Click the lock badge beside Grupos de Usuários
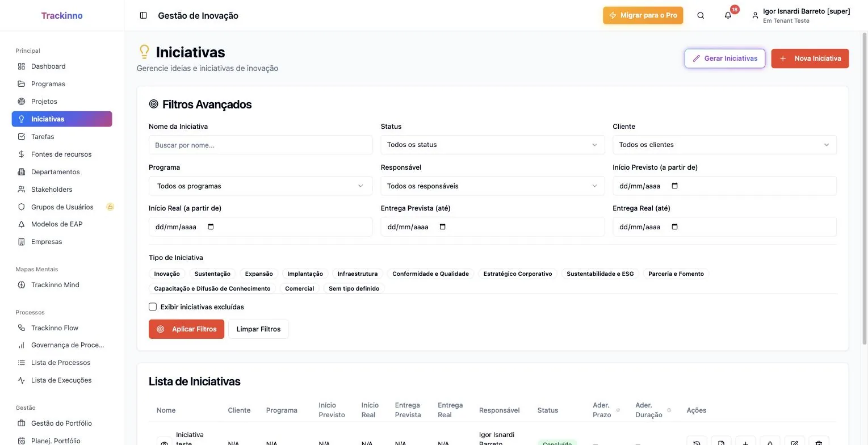This screenshot has width=868, height=445. coord(110,207)
